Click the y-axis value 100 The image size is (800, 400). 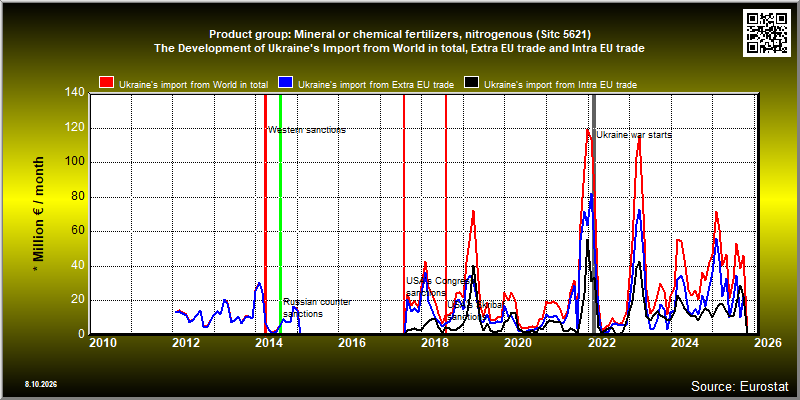(x=75, y=162)
